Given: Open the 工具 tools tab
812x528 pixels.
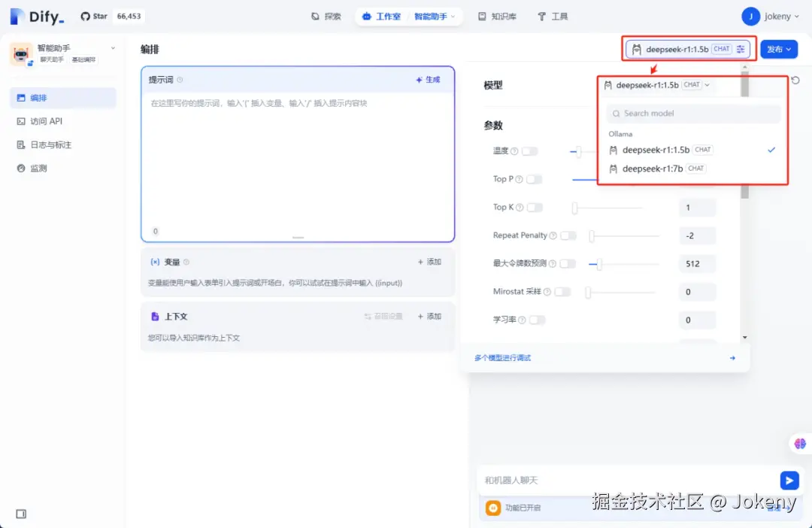Looking at the screenshot, I should [553, 17].
